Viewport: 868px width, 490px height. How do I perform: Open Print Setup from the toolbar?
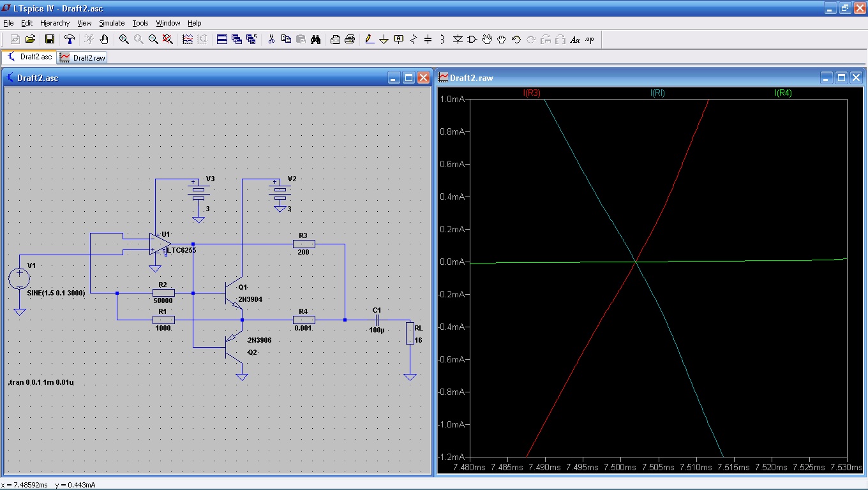click(x=335, y=40)
